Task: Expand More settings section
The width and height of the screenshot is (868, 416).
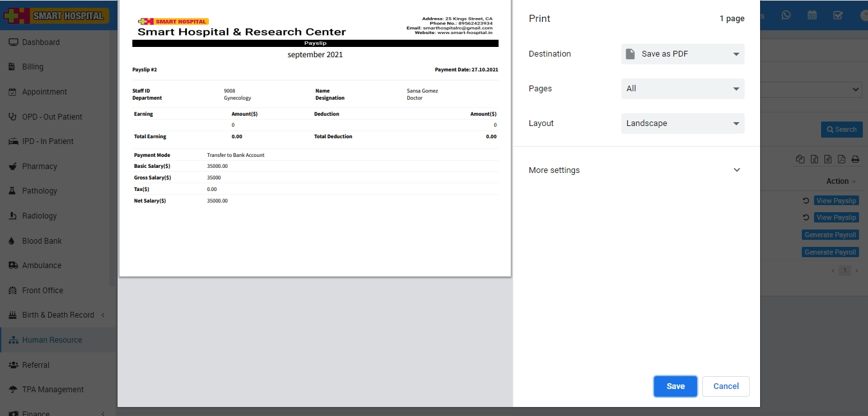Action: point(635,170)
